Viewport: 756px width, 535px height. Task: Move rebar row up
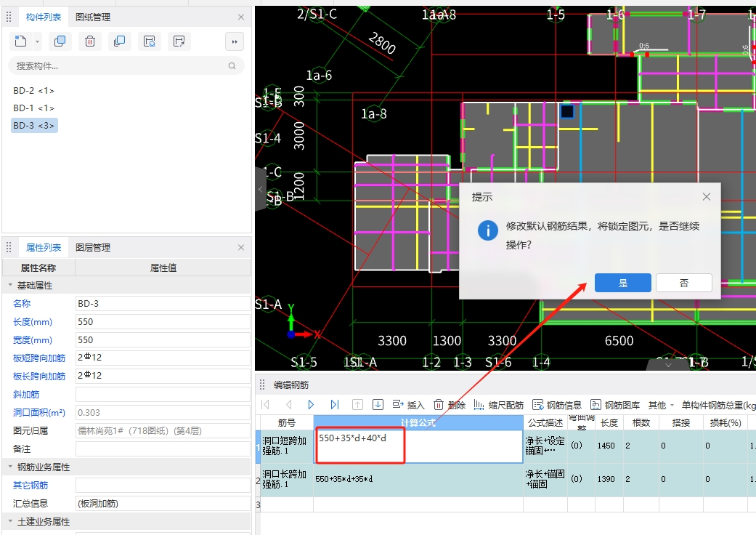pos(357,405)
